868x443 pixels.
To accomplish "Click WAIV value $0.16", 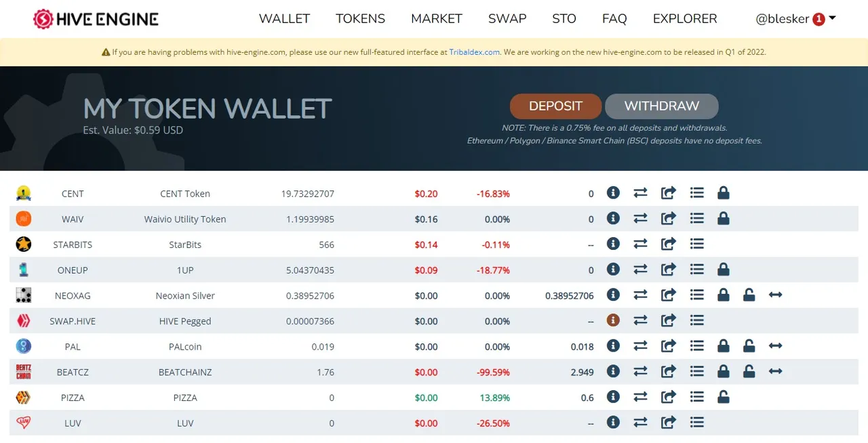I will (x=427, y=219).
